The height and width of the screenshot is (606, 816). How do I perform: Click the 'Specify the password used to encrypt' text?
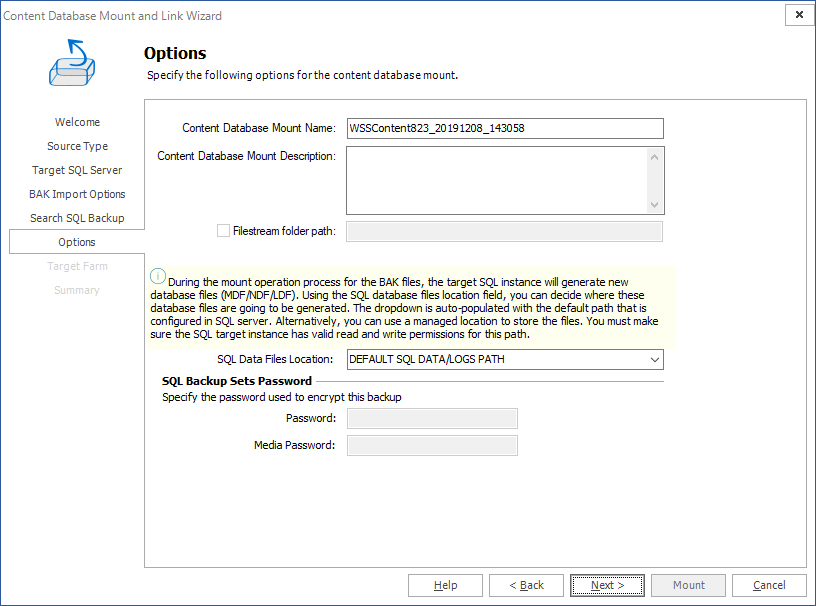(282, 397)
